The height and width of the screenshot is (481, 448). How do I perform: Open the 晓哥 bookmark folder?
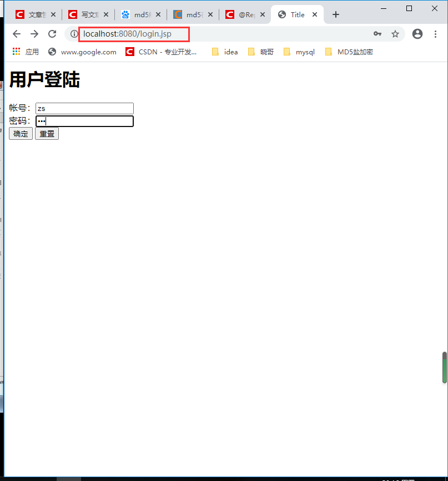coord(261,52)
